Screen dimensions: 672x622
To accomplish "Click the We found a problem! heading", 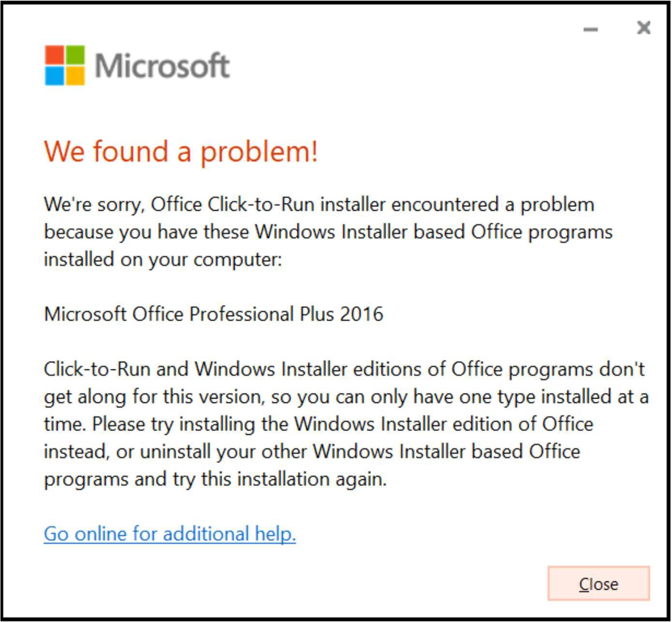I will pyautogui.click(x=181, y=151).
